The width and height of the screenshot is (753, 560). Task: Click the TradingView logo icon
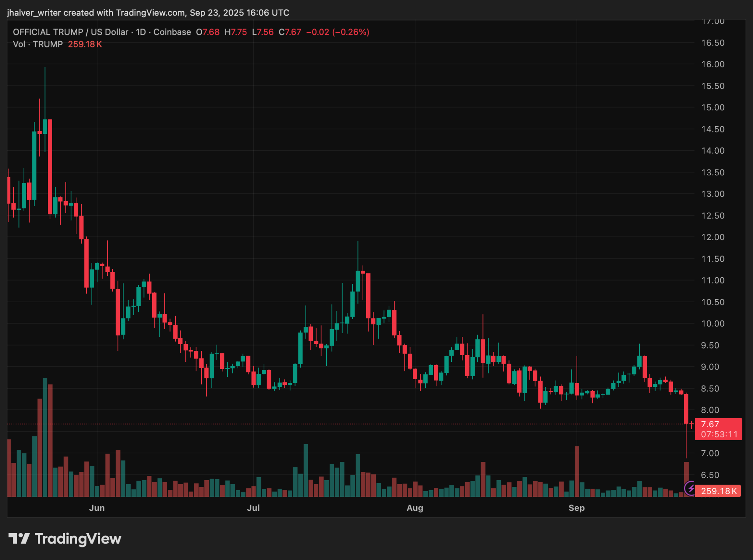coord(19,539)
